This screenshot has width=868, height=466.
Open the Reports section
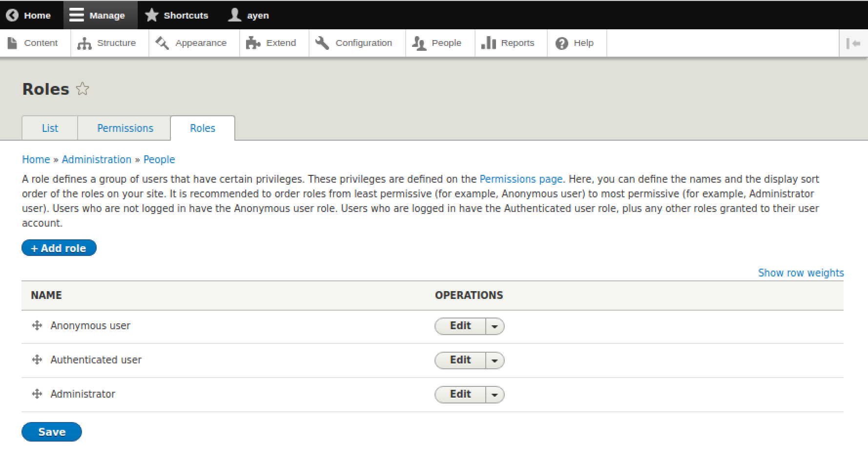click(508, 43)
